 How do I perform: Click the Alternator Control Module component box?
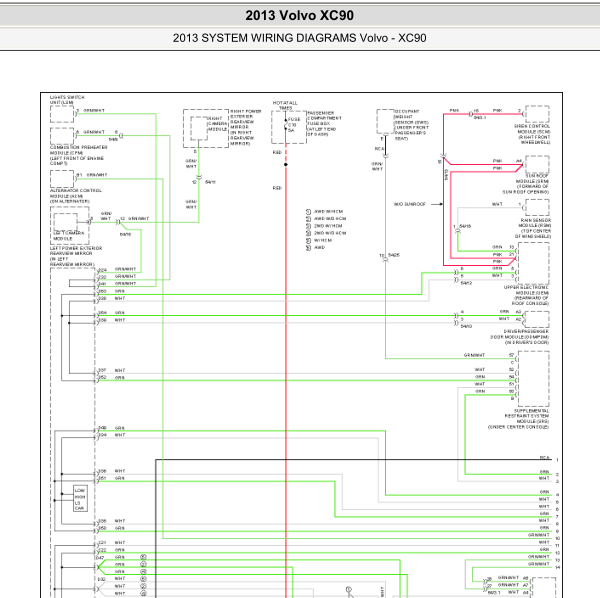point(62,179)
